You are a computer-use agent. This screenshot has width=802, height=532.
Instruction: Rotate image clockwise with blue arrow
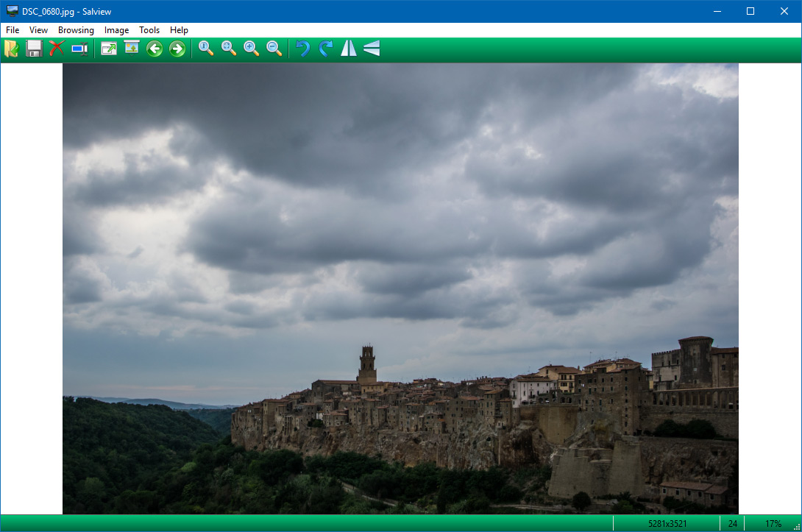326,49
